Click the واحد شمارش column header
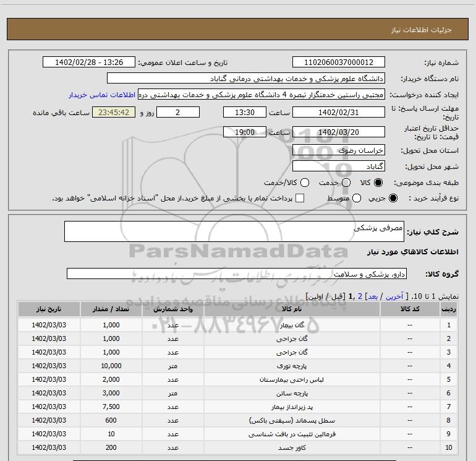This screenshot has height=461, width=476. click(173, 309)
